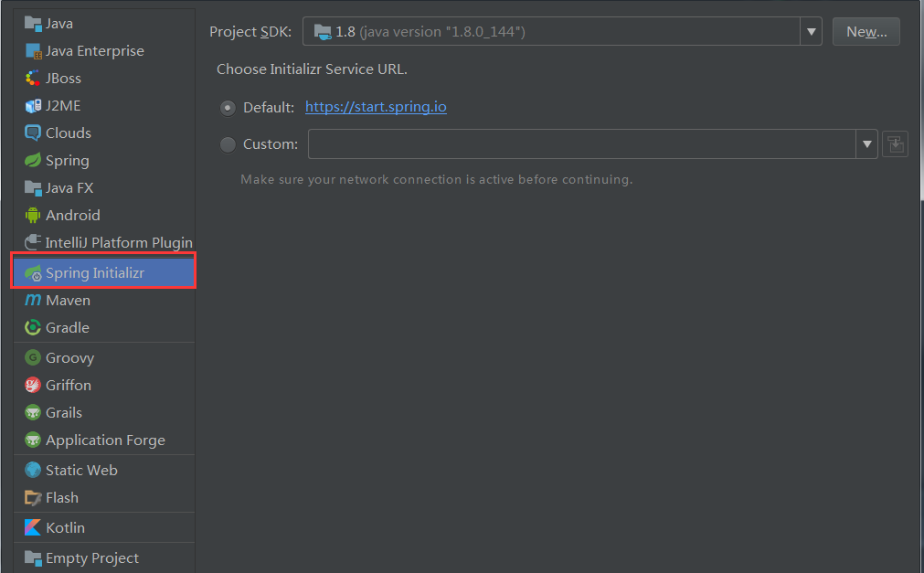Screen dimensions: 924x573
Task: Click the Empty Project folder icon
Action: [33, 557]
